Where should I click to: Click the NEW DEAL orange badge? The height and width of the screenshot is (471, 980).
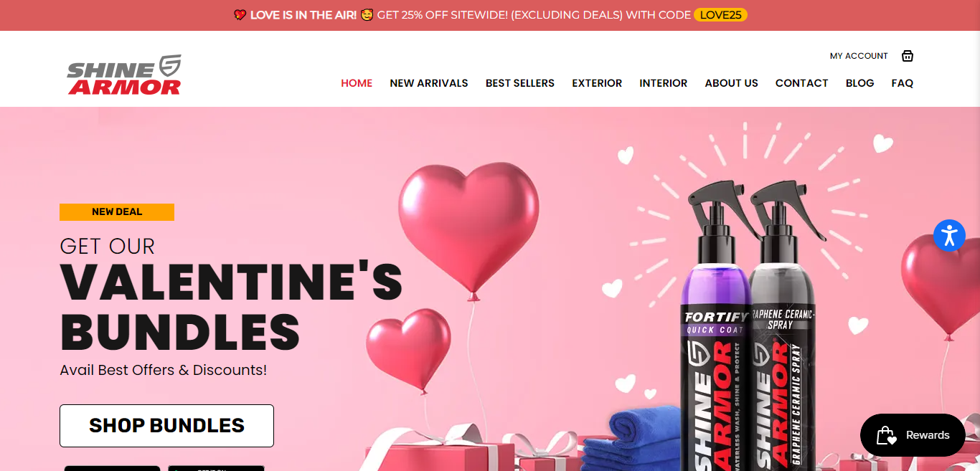117,212
